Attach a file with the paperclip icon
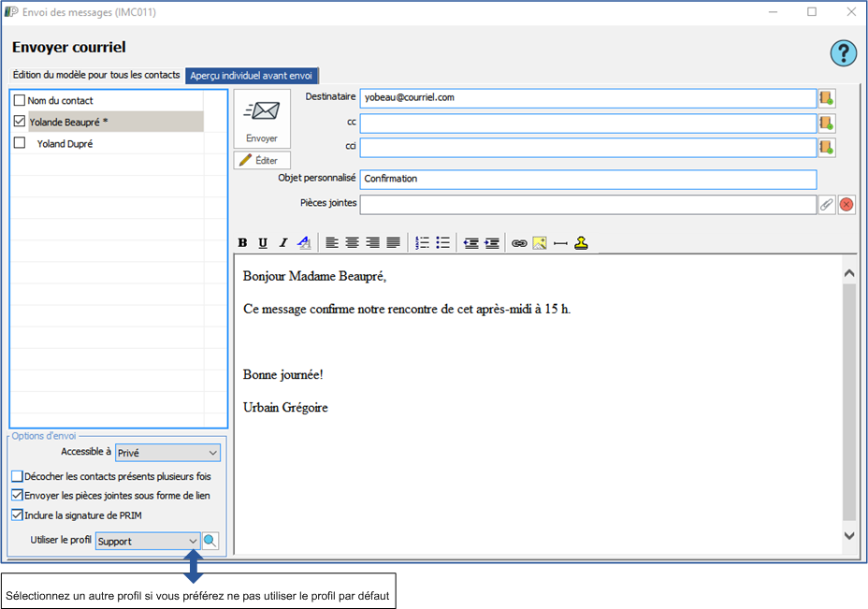 826,205
